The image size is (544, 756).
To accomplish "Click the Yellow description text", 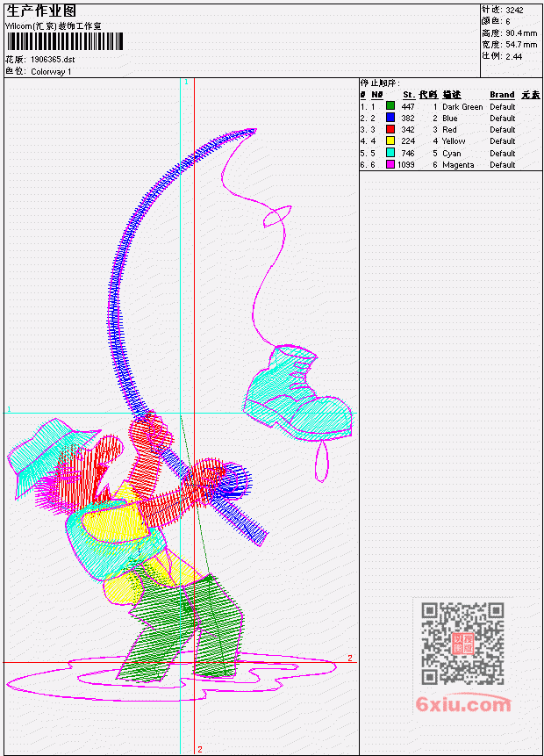I will (454, 141).
